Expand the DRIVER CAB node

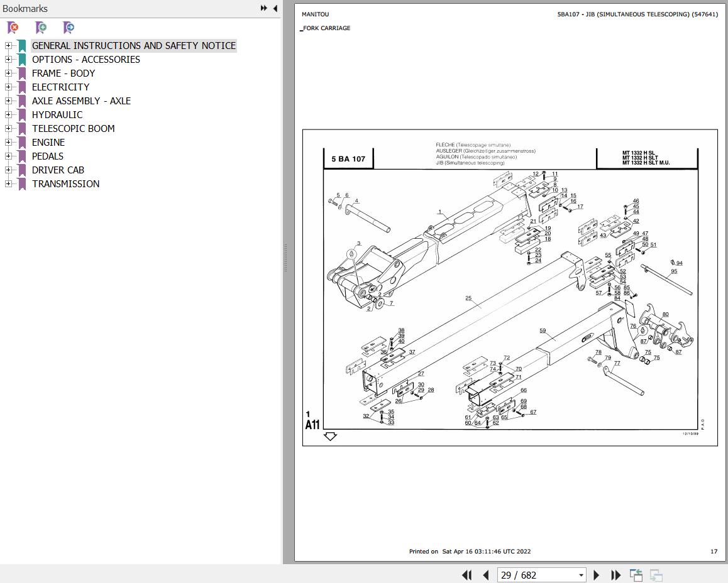(x=8, y=170)
